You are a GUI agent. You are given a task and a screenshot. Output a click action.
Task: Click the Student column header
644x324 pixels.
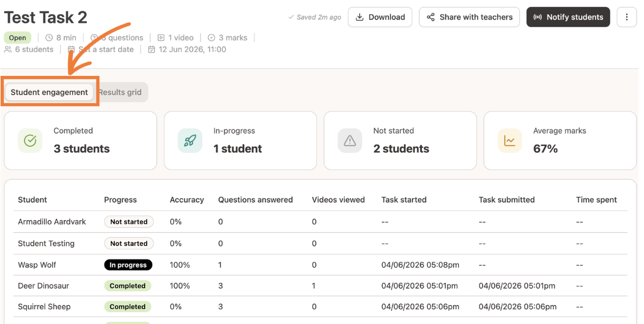33,200
